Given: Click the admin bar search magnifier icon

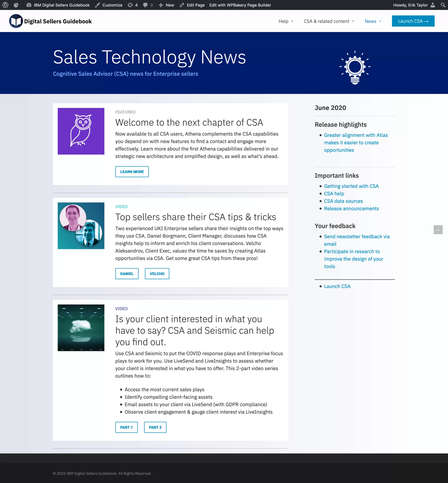Looking at the screenshot, I should point(443,5).
